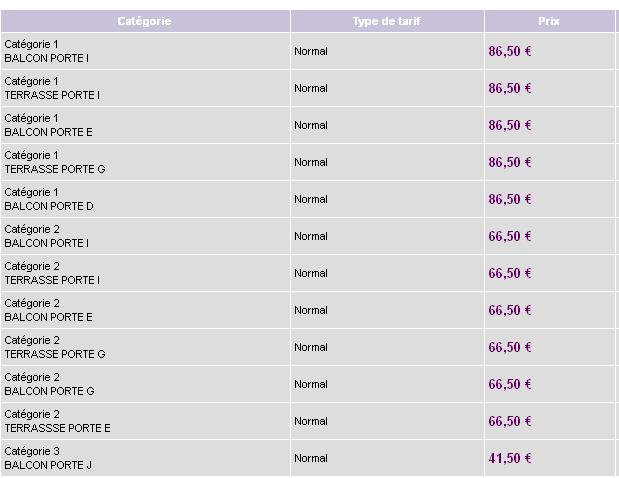Select the Catégorie 1 BALCON PORTE I row
The width and height of the screenshot is (619, 478).
tap(308, 51)
